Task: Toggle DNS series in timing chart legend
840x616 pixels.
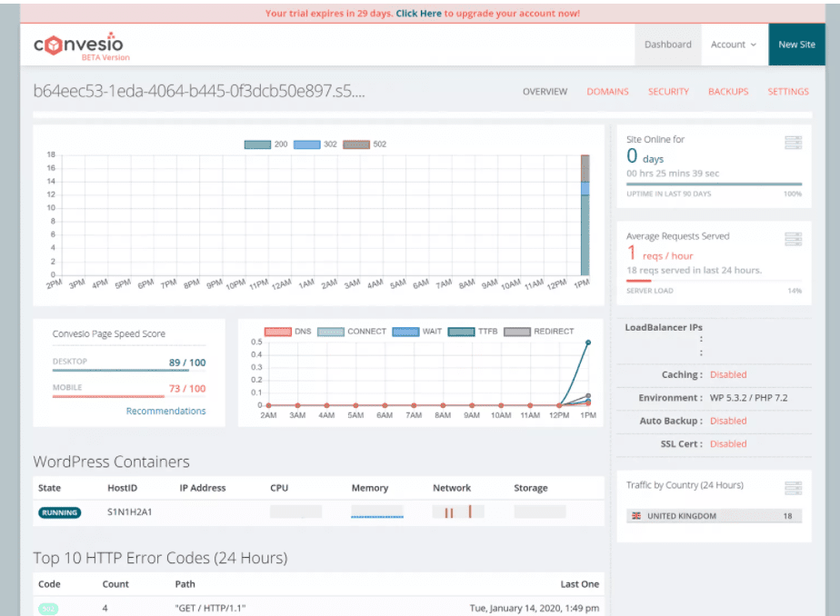Action: [x=278, y=332]
